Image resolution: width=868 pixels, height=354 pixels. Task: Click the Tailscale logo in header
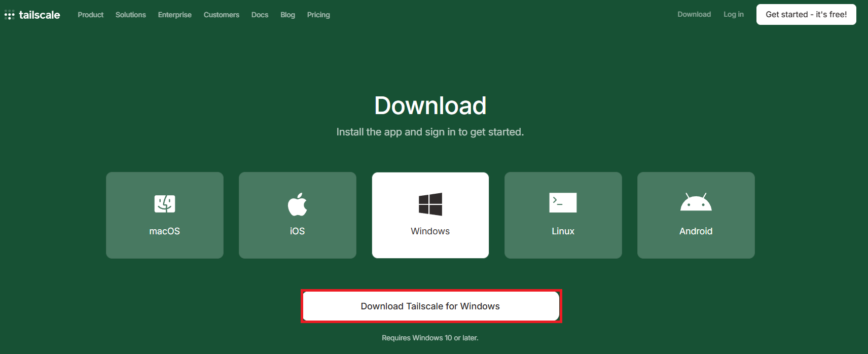[32, 15]
